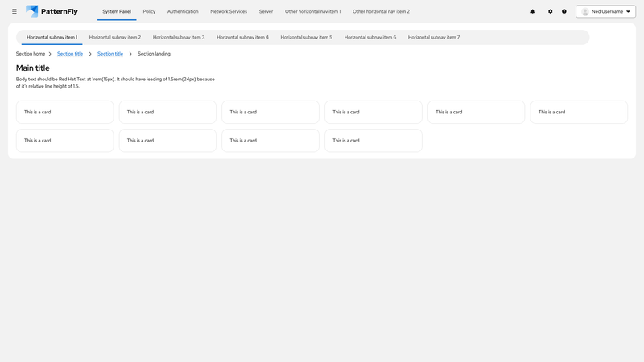
Task: Select Horizontal subnav item 2
Action: [x=115, y=37]
